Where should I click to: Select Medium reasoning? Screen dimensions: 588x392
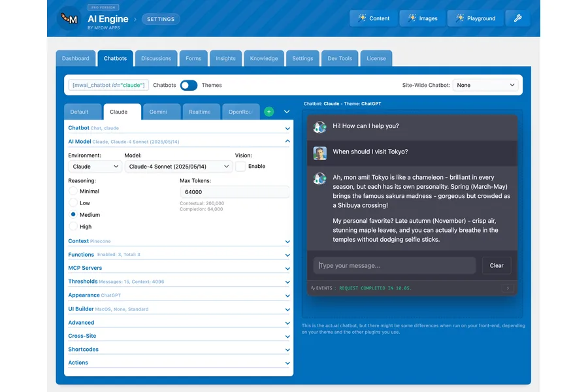73,214
